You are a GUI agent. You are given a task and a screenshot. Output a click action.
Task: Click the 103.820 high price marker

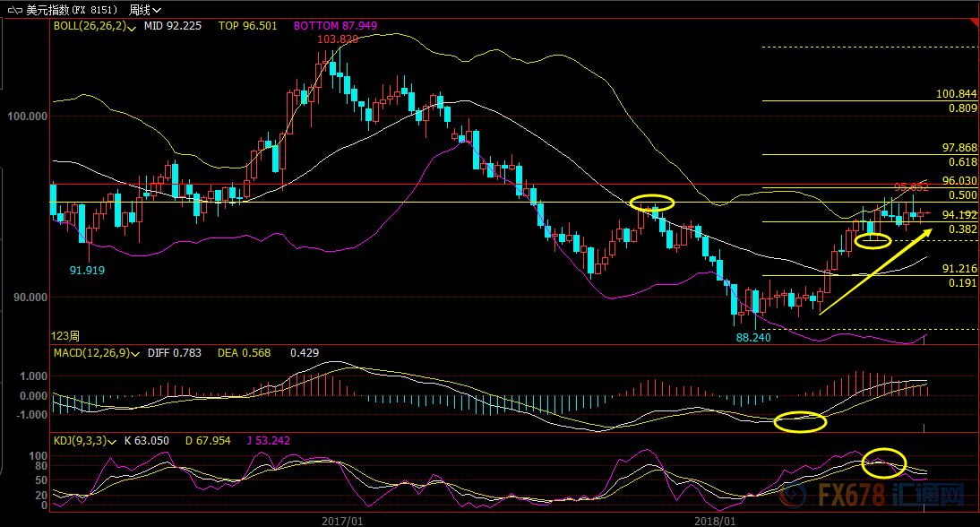click(337, 39)
